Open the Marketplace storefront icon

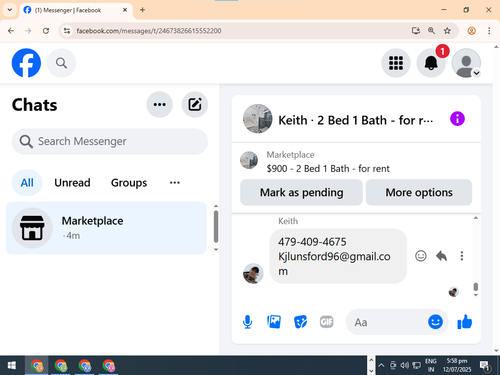(x=32, y=228)
